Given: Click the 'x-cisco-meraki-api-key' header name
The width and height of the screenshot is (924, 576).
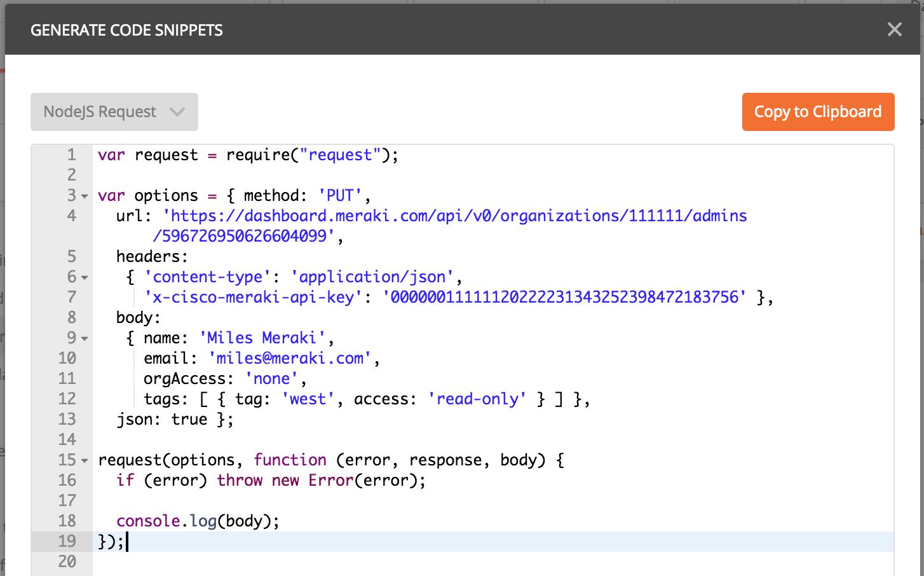Looking at the screenshot, I should [x=254, y=297].
